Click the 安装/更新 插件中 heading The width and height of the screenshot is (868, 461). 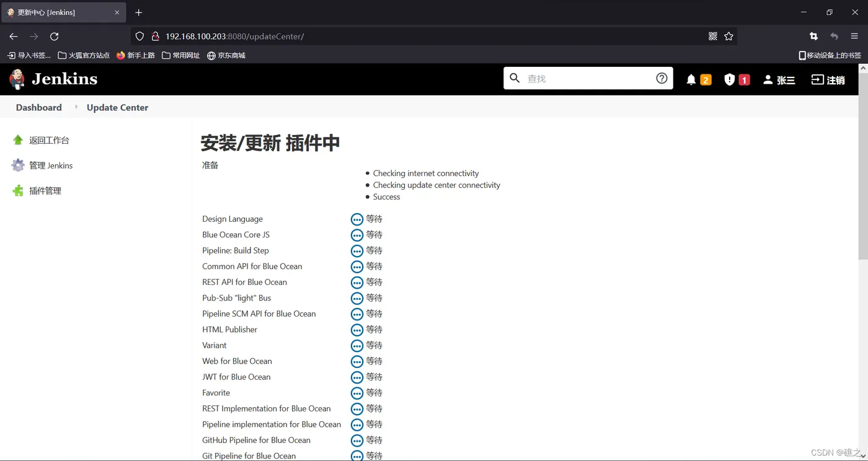[270, 143]
